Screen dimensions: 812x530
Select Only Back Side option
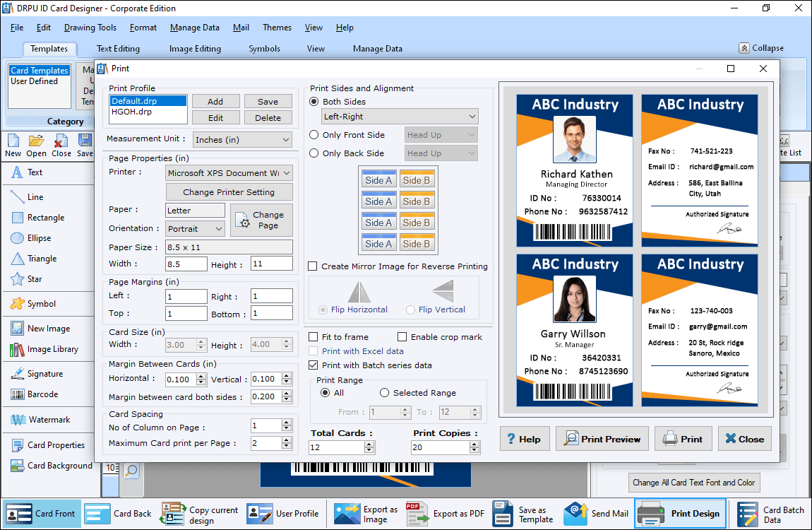coord(314,153)
